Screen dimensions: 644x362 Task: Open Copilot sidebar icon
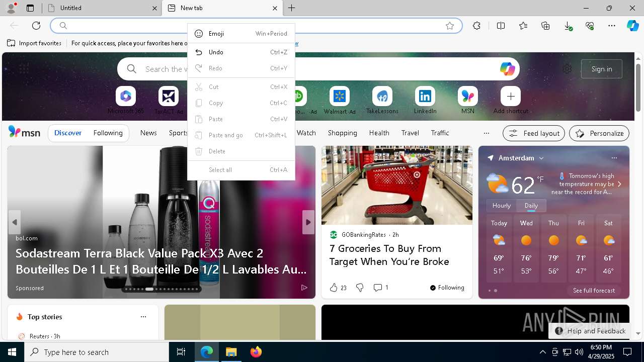[632, 26]
